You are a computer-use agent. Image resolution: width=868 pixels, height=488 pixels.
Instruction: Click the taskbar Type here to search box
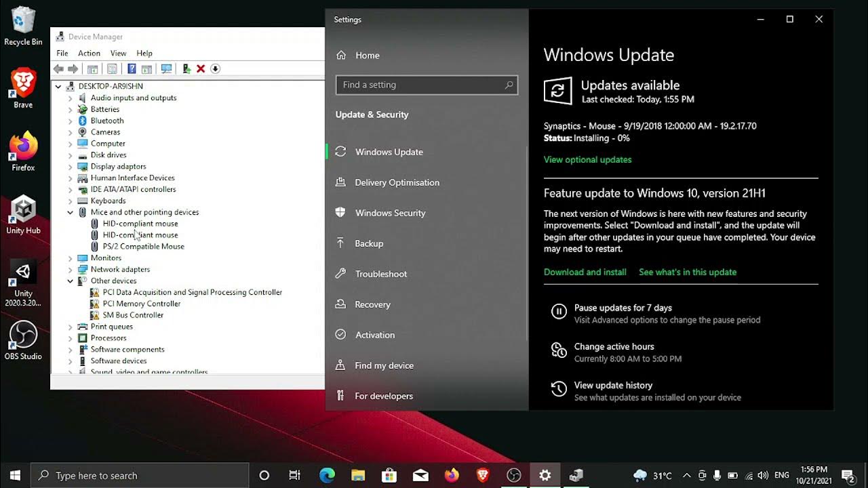pyautogui.click(x=140, y=475)
